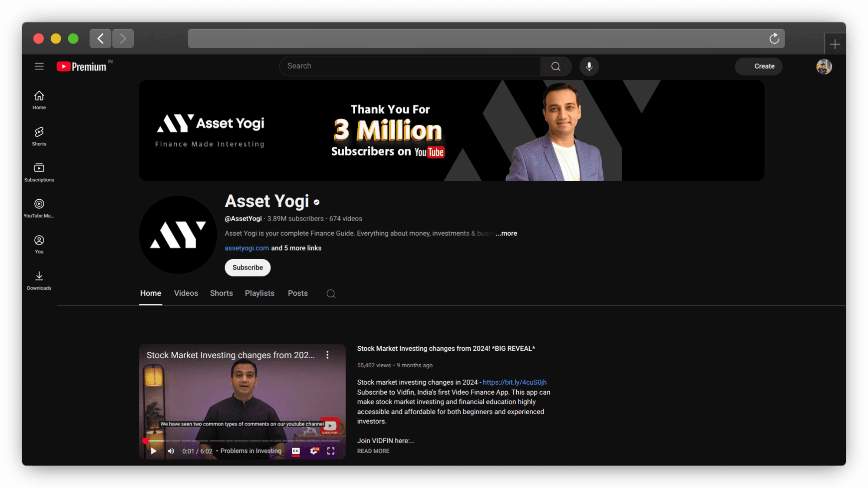Open Downloads in the sidebar

pos(39,280)
